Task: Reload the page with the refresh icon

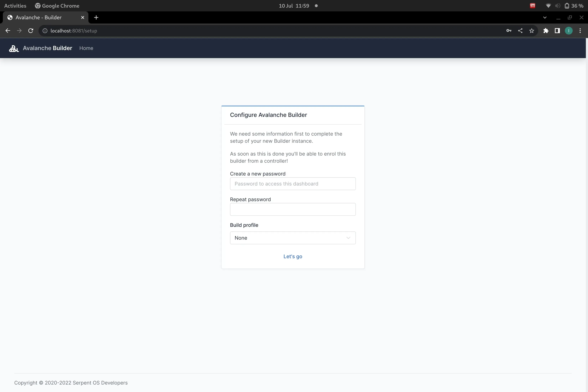Action: pos(31,31)
